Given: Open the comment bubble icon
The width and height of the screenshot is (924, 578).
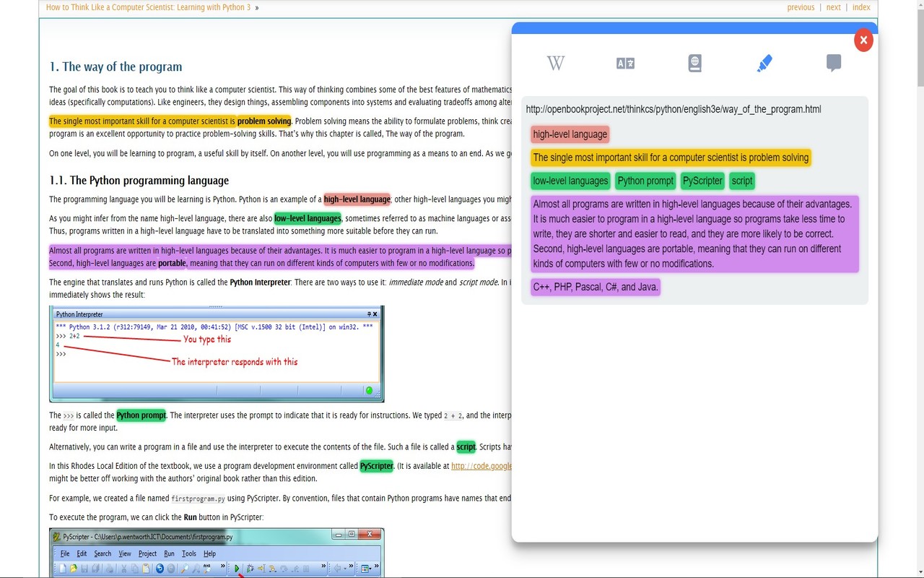Looking at the screenshot, I should (834, 64).
